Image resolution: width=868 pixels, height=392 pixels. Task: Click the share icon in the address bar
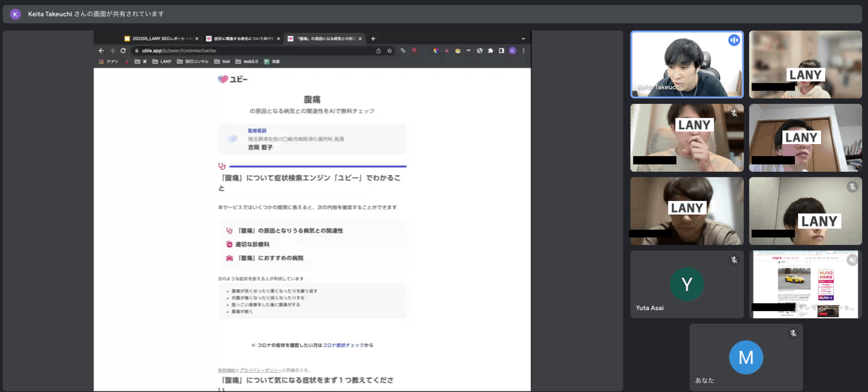click(x=379, y=51)
